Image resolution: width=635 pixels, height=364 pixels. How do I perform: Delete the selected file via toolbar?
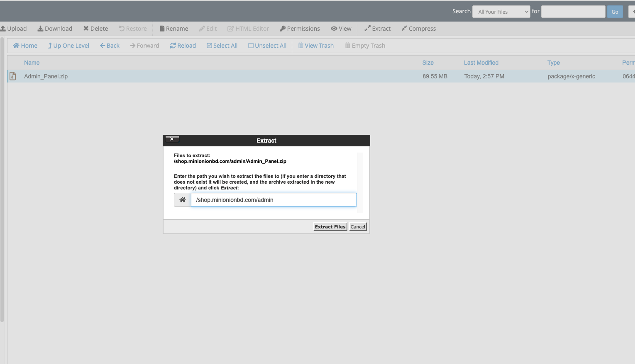click(95, 29)
